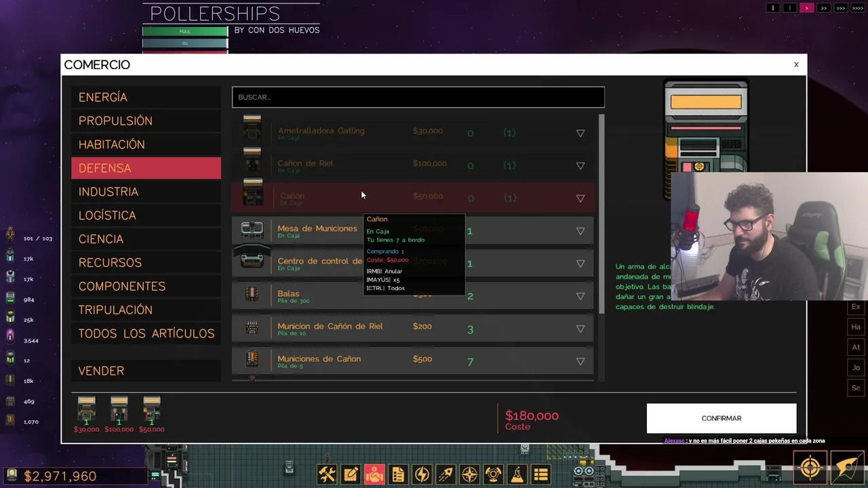This screenshot has height=488, width=868.
Task: Expand the Cañon de Riel row arrow
Action: pyautogui.click(x=580, y=166)
